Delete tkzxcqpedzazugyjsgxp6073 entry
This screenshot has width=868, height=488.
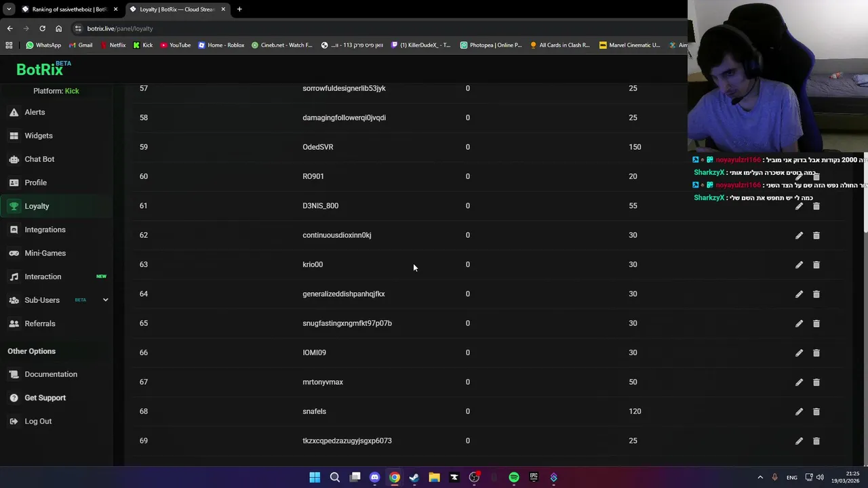pos(816,441)
